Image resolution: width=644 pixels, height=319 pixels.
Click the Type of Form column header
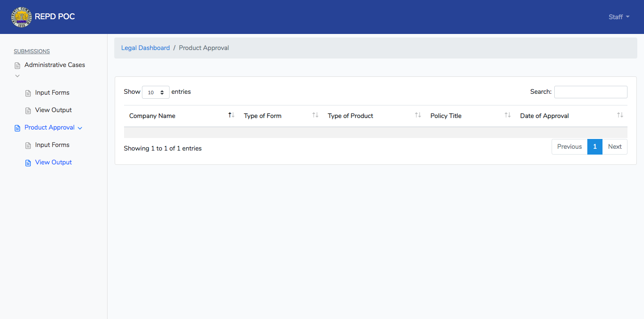pyautogui.click(x=281, y=116)
